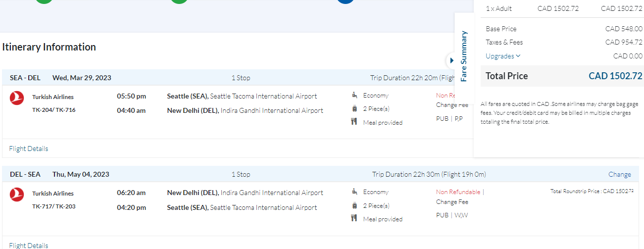Screen dimensions: 644x249
Task: Collapse the Fare Summary panel arrow
Action: 451,61
